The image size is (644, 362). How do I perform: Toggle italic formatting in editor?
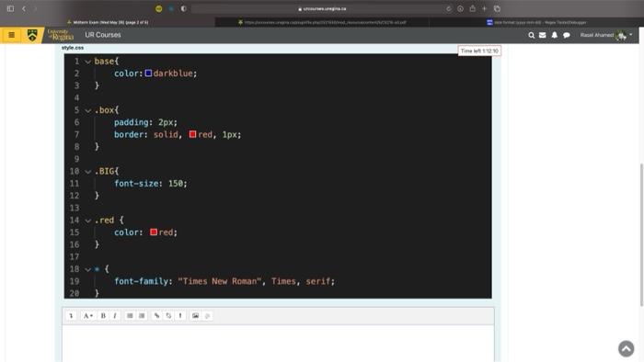point(115,316)
